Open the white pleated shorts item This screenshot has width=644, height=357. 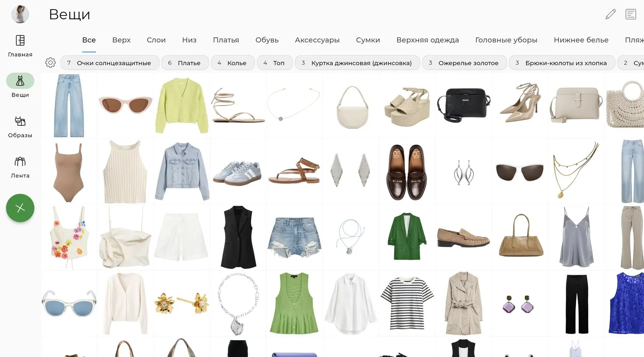pyautogui.click(x=182, y=238)
